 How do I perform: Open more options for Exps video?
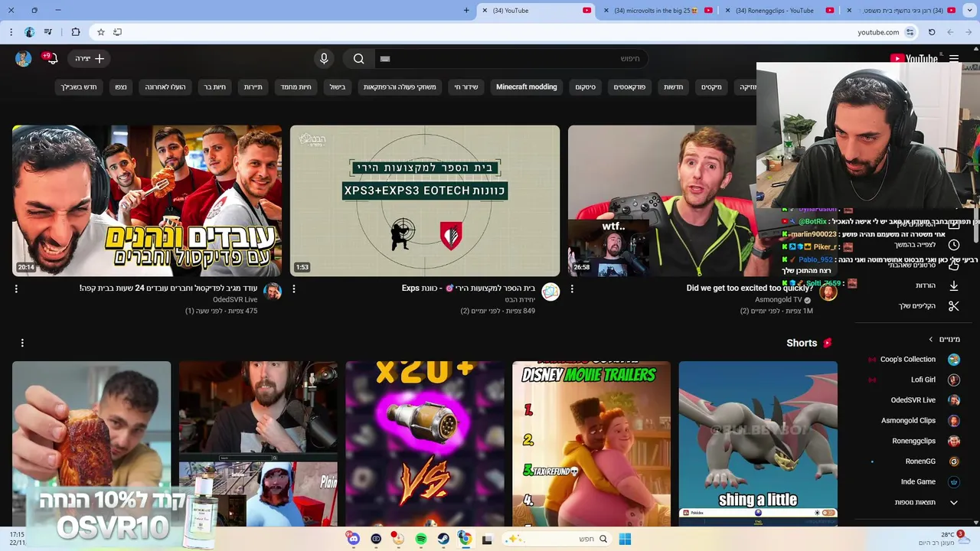click(294, 289)
